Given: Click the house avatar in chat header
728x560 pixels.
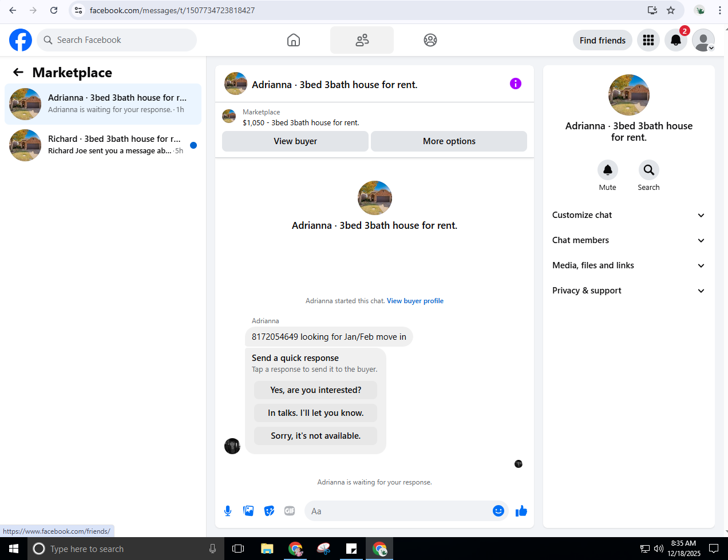Looking at the screenshot, I should tap(236, 84).
